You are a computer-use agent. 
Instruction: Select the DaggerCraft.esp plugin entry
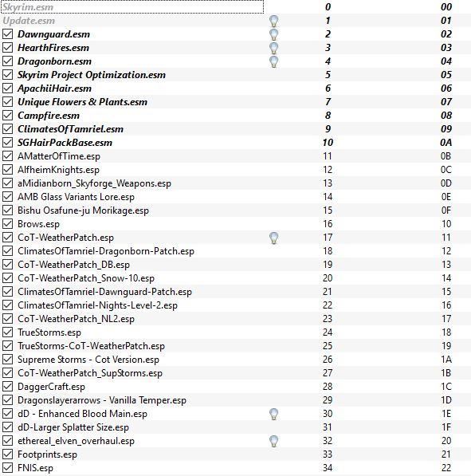click(51, 387)
